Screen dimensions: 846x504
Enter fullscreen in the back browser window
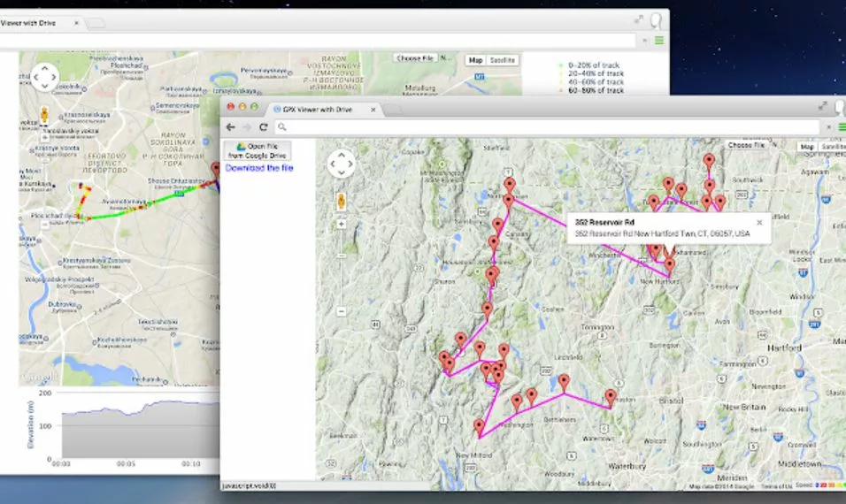[x=639, y=19]
